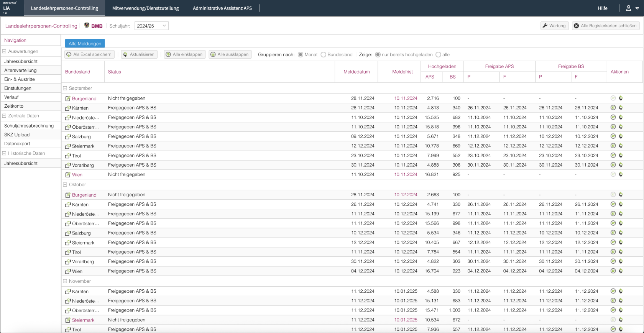This screenshot has width=644, height=333.
Task: Open Administrative Assistenz APS tab
Action: (x=222, y=8)
